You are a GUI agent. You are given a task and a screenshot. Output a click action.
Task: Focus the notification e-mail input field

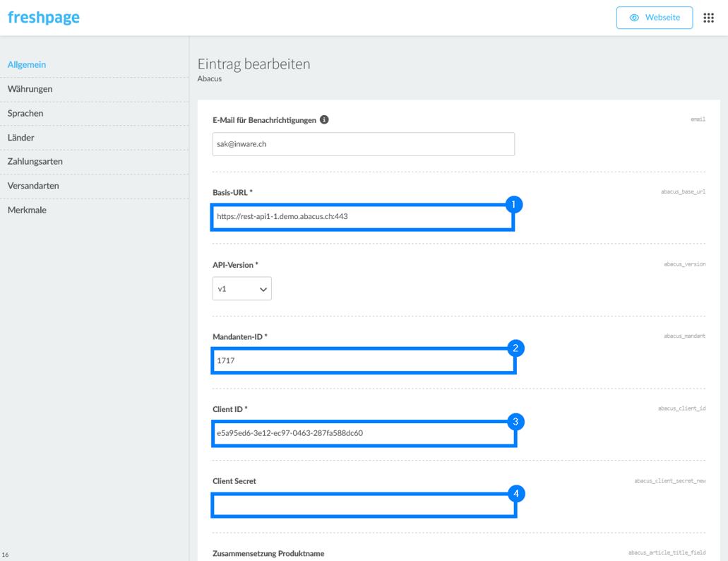click(x=363, y=144)
